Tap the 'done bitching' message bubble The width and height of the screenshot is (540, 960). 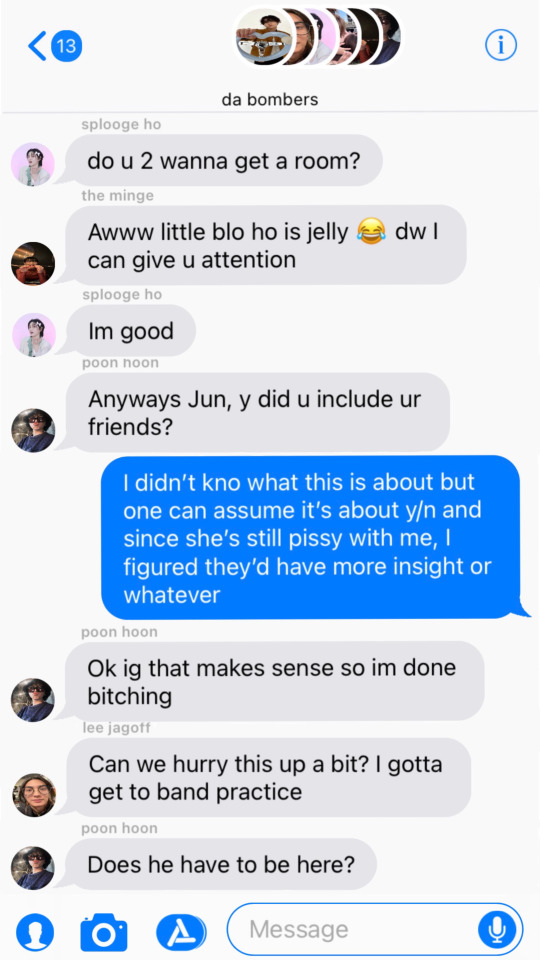click(274, 681)
